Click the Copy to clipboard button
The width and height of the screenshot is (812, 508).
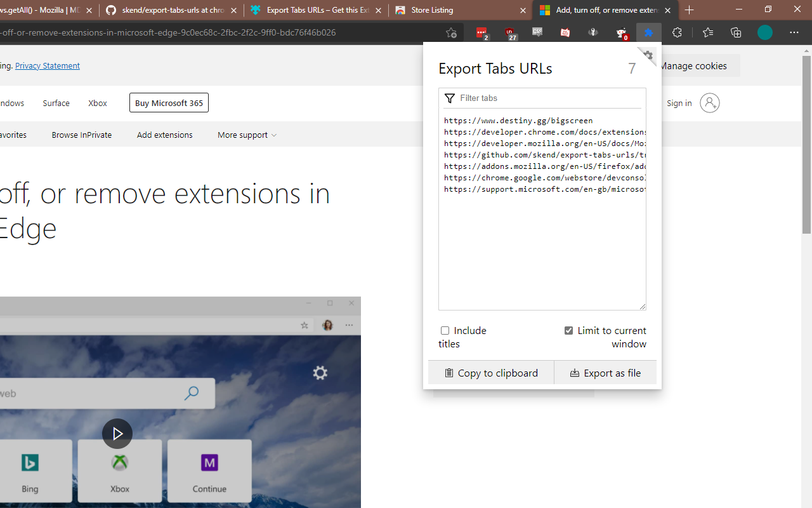point(490,373)
